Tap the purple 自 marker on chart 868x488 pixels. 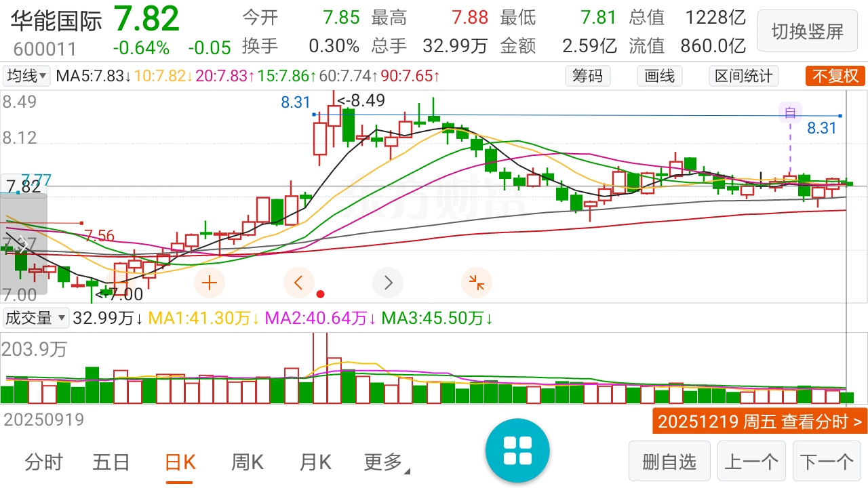[790, 113]
